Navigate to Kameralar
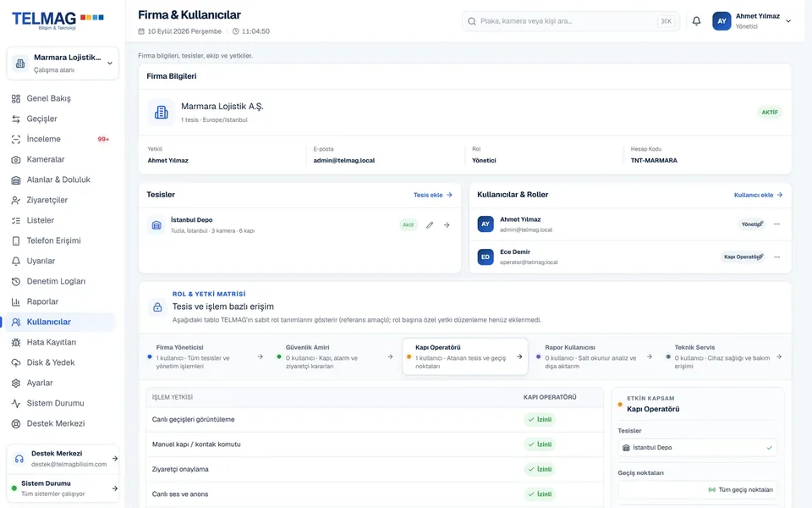 [61, 159]
